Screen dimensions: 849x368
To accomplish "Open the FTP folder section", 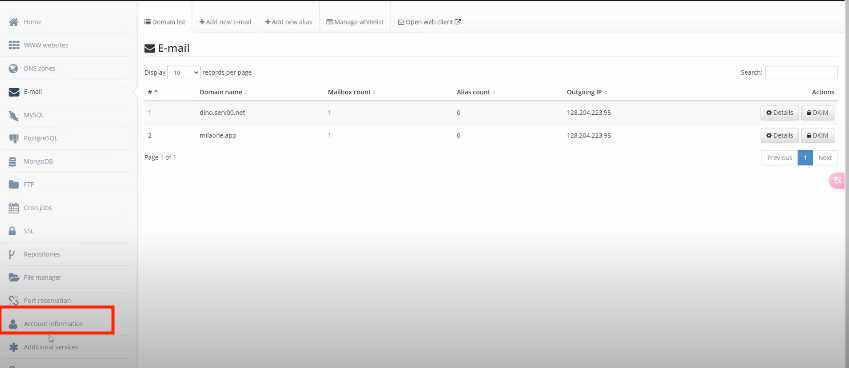I will click(x=28, y=185).
